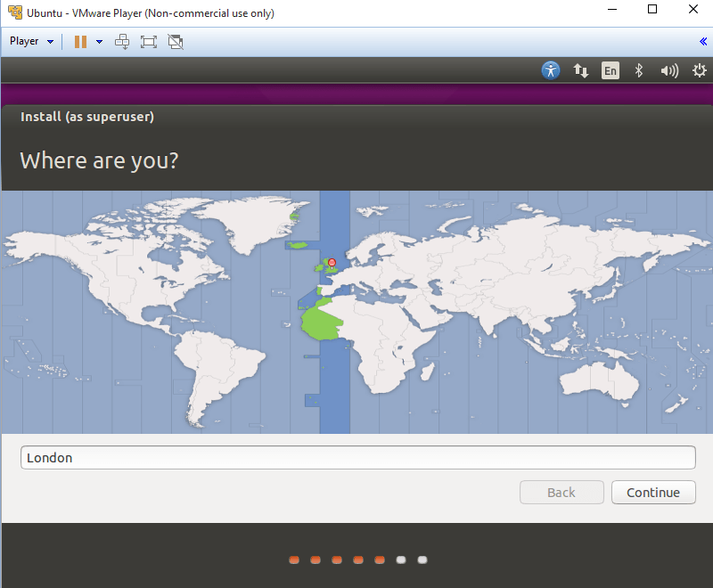Screen dimensions: 713x588
Task: Pause the virtual machine
Action: click(80, 41)
